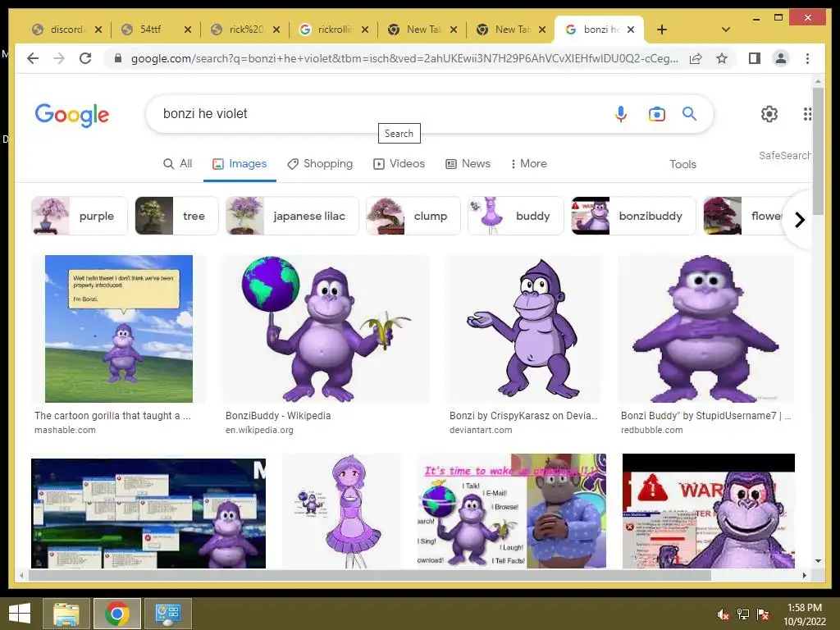Image resolution: width=840 pixels, height=630 pixels.
Task: Click the blue magnifier search button
Action: coord(689,113)
